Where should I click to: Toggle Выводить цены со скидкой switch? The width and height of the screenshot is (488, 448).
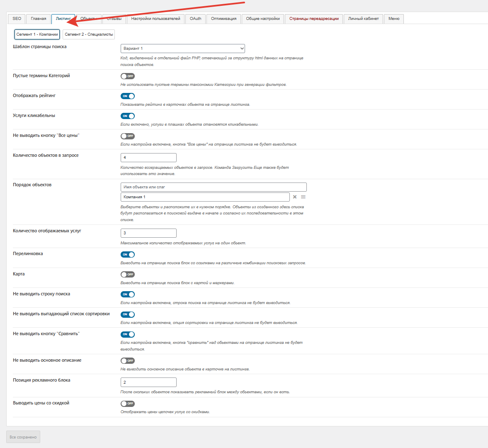128,404
